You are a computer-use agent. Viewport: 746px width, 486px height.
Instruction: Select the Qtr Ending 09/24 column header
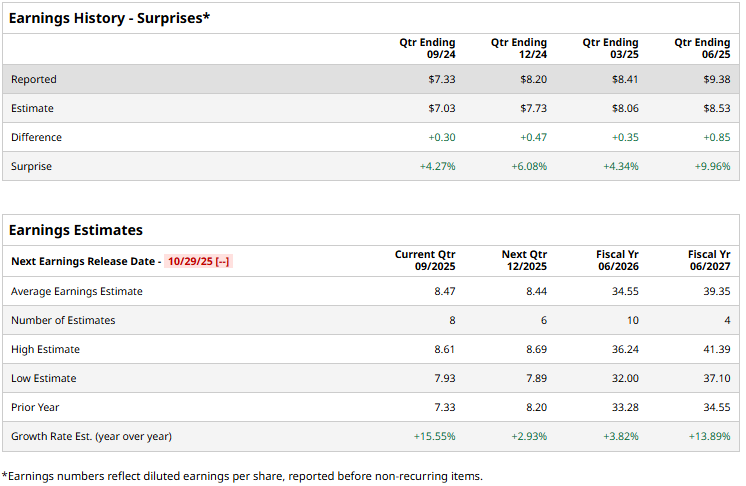427,48
